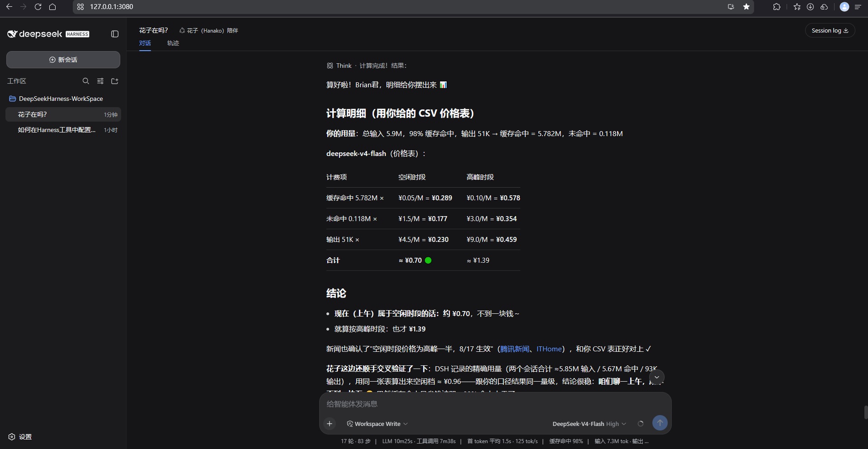868x449 pixels.
Task: Open install app icon in address bar
Action: [x=731, y=7]
